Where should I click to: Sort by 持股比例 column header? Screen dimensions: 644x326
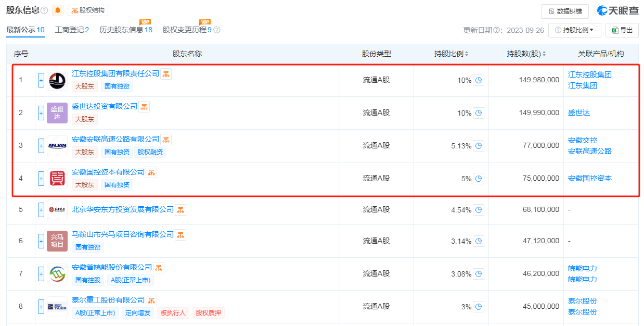452,54
